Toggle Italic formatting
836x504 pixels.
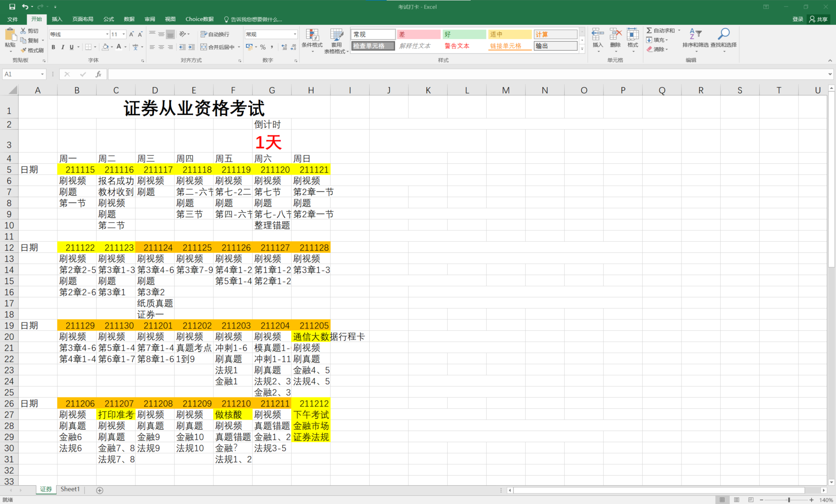63,47
